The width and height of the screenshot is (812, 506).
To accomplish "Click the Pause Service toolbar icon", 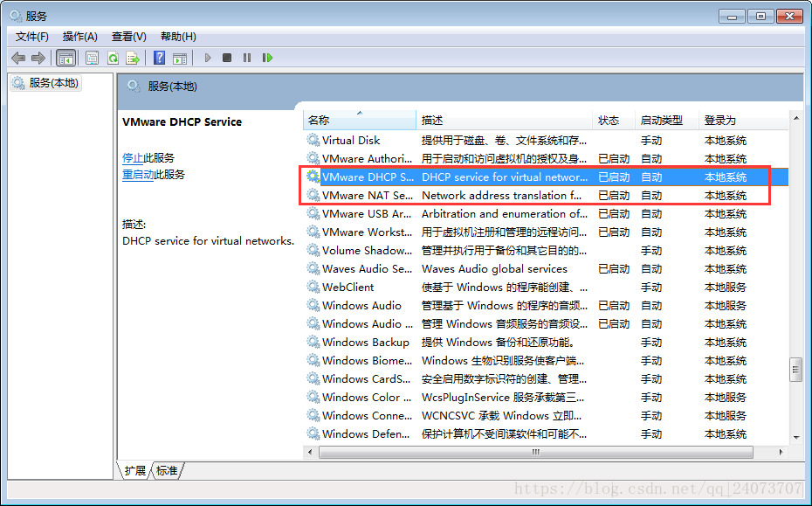I will [x=247, y=58].
